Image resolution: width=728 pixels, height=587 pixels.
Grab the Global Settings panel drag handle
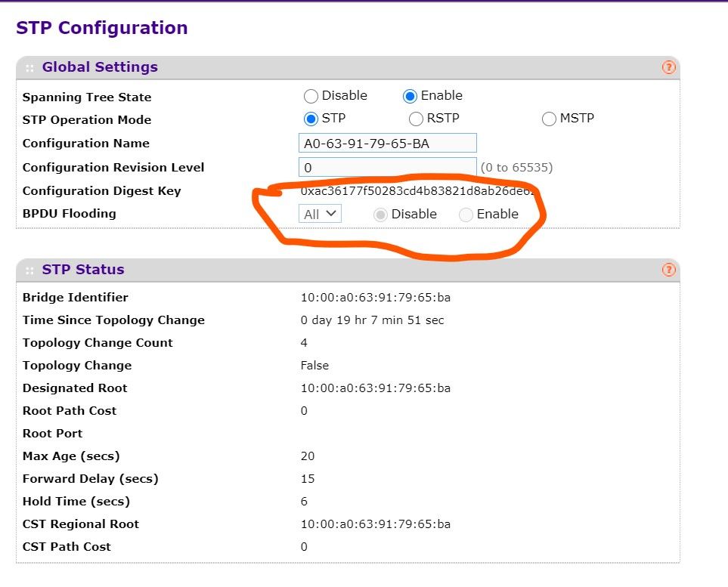pos(29,68)
